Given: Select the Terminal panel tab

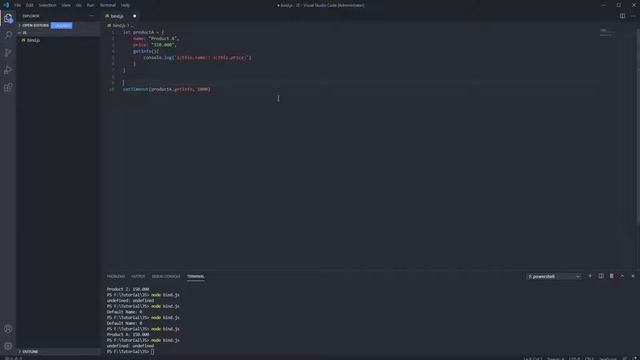Looking at the screenshot, I should tap(196, 276).
